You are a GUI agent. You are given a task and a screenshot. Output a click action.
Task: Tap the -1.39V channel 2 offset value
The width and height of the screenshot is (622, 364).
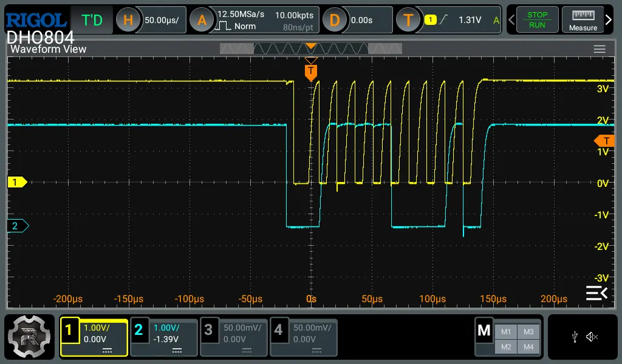click(166, 340)
